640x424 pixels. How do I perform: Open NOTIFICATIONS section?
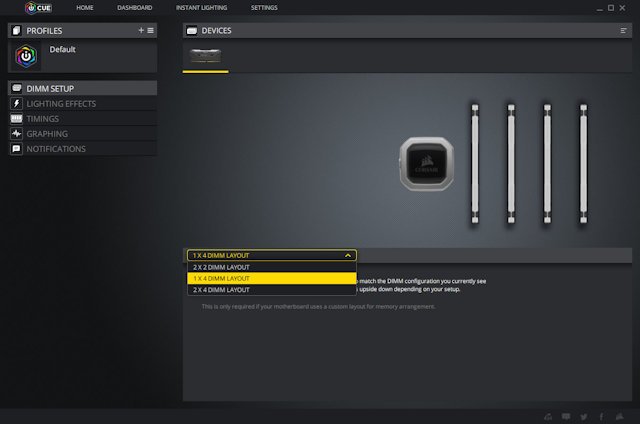82,149
